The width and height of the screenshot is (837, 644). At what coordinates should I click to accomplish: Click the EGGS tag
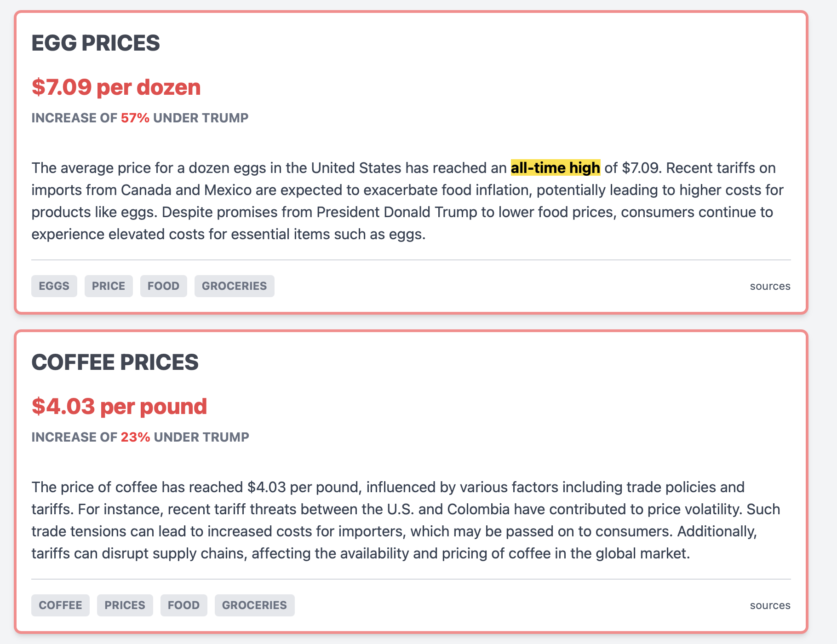pyautogui.click(x=54, y=286)
